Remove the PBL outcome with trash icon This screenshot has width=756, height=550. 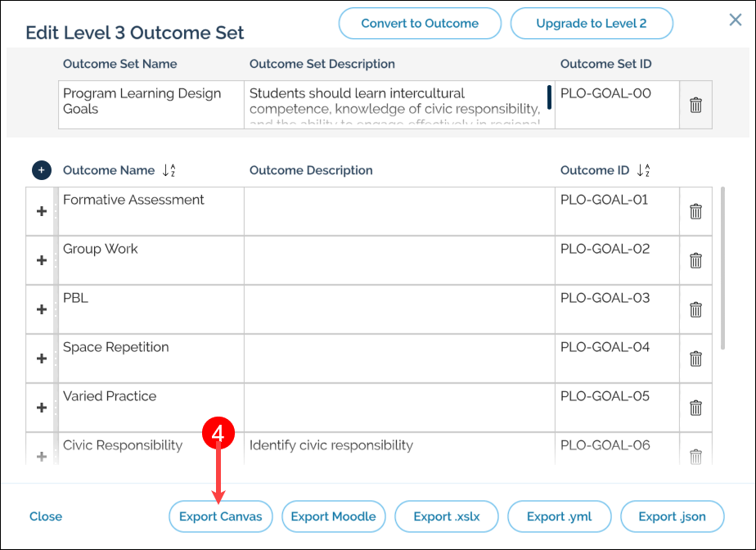click(695, 309)
